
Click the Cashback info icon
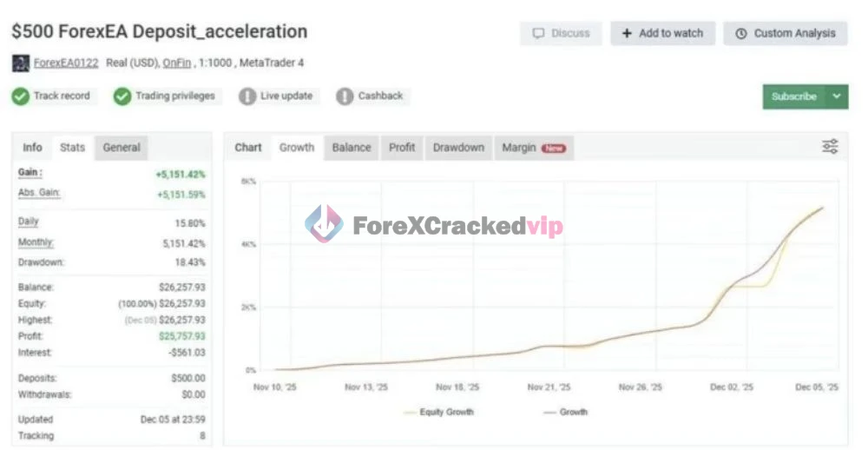point(345,96)
